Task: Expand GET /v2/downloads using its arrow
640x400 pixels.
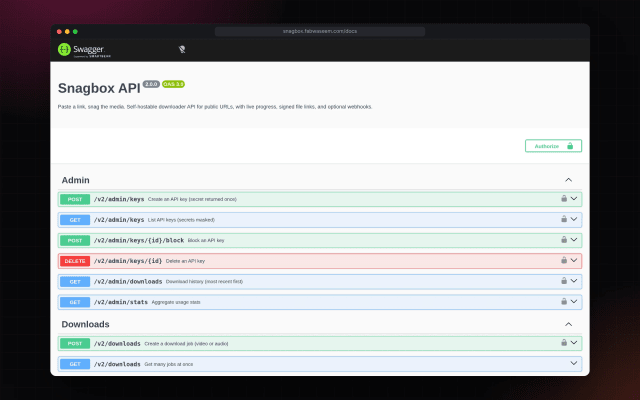Action: [x=574, y=363]
